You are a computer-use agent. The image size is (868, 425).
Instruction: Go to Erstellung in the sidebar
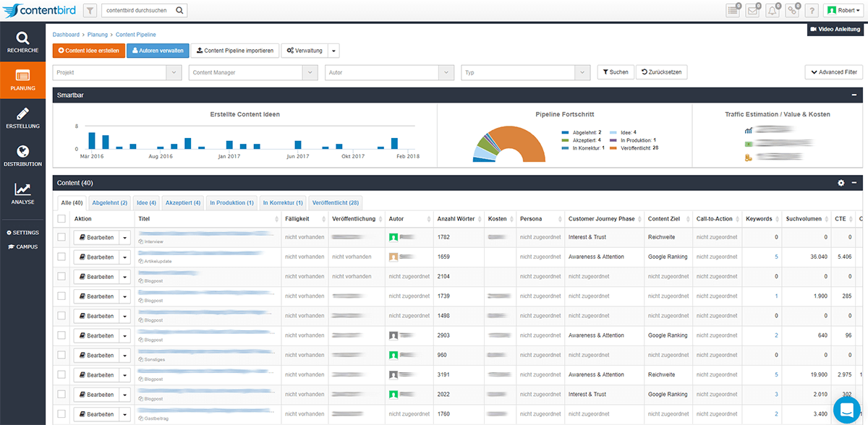tap(23, 118)
